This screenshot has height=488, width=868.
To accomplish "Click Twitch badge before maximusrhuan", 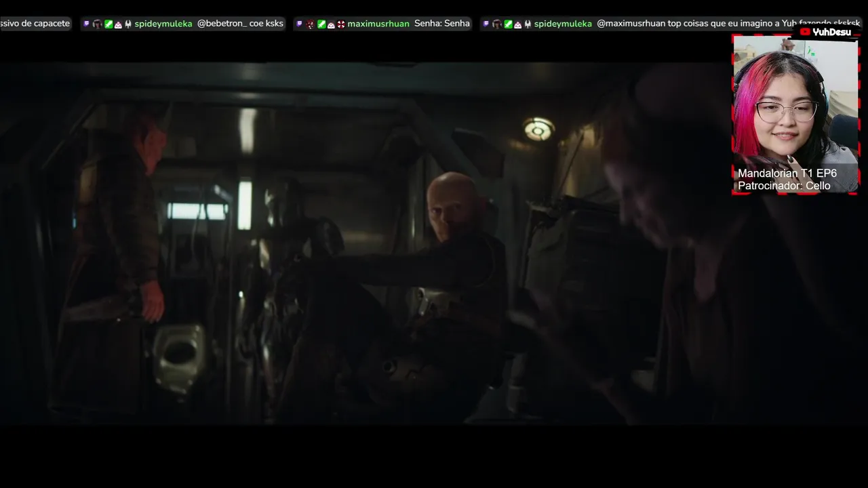I will tap(299, 24).
